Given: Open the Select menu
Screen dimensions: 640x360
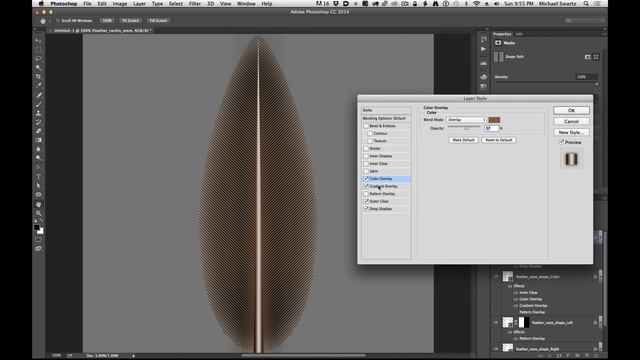Looking at the screenshot, I should point(176,4).
